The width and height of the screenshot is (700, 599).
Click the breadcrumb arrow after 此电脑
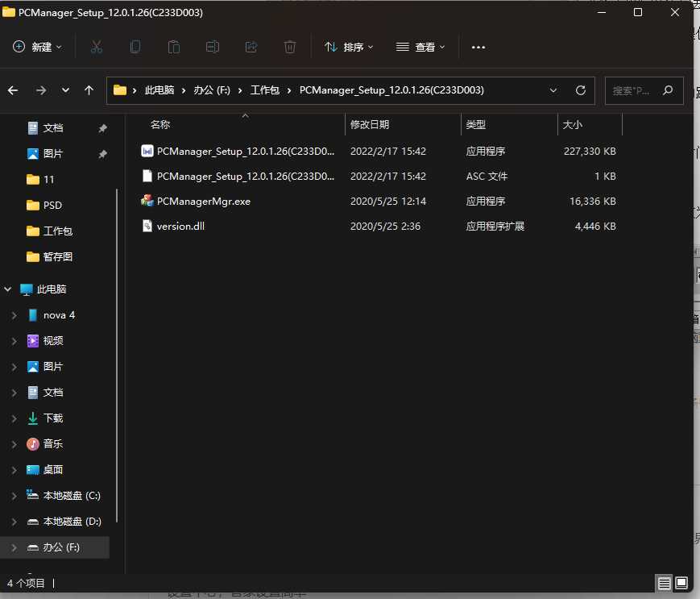tap(184, 90)
